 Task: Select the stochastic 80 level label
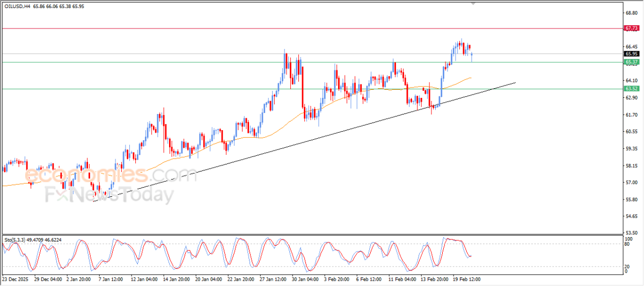coord(628,244)
